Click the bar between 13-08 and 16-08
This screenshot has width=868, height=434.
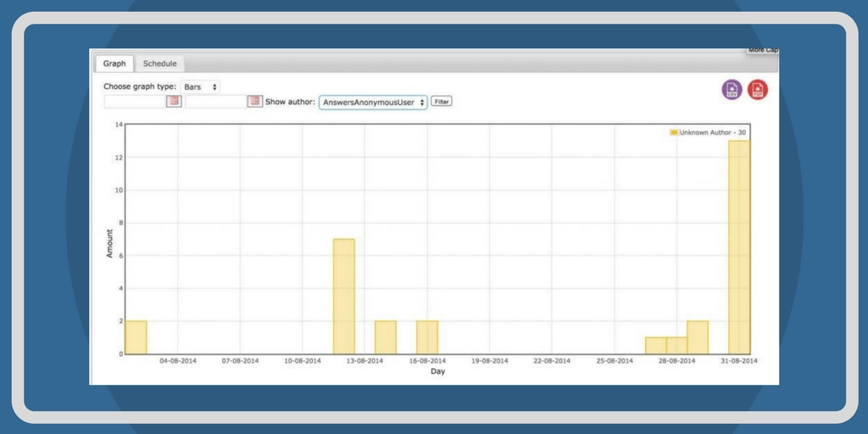(x=386, y=337)
